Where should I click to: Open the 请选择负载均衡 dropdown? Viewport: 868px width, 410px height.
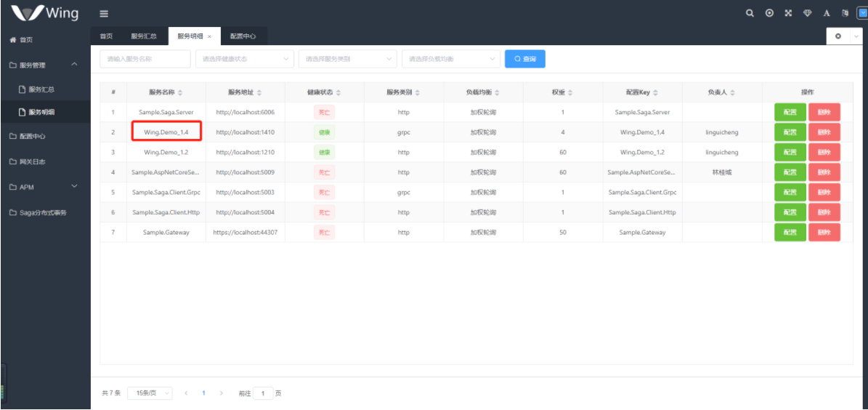(x=450, y=59)
